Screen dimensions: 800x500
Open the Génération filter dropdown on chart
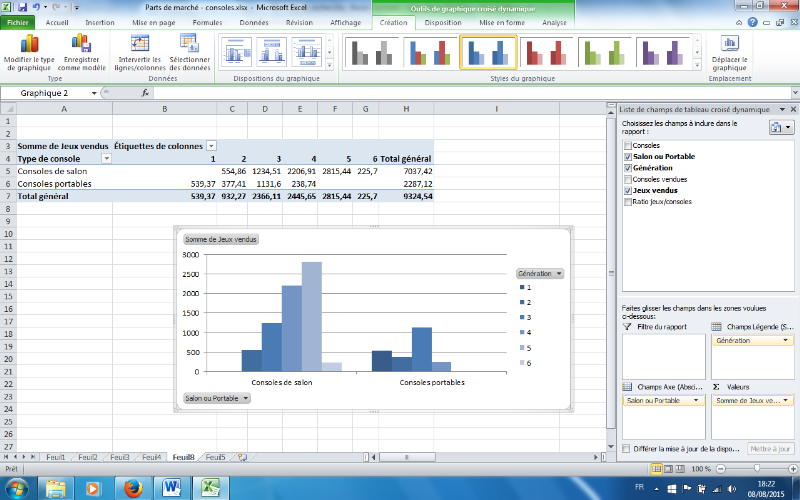pos(559,273)
